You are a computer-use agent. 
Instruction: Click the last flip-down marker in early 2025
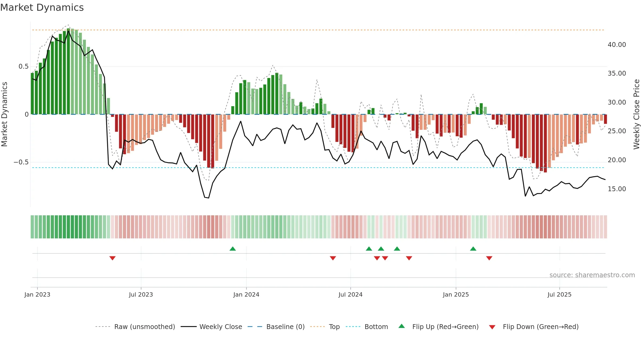(x=489, y=258)
